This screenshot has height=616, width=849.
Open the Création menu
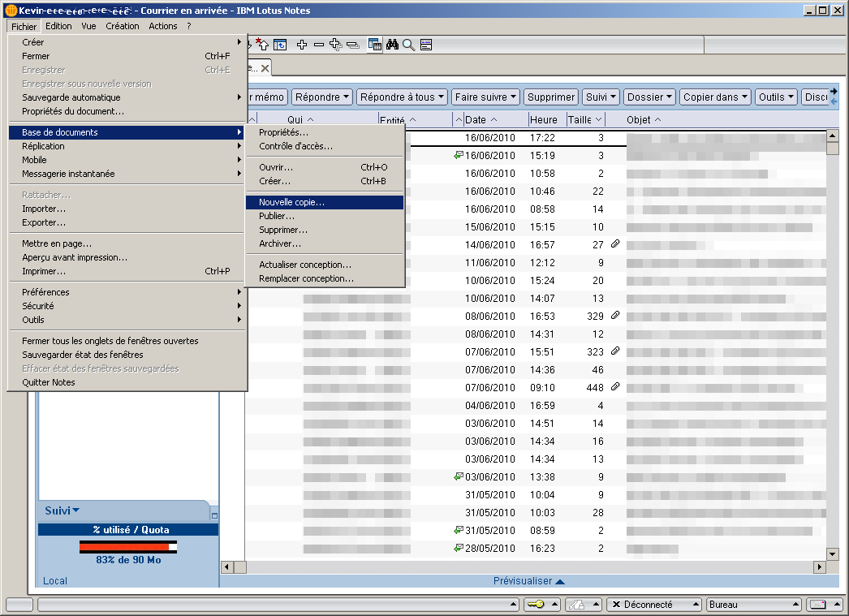[123, 26]
